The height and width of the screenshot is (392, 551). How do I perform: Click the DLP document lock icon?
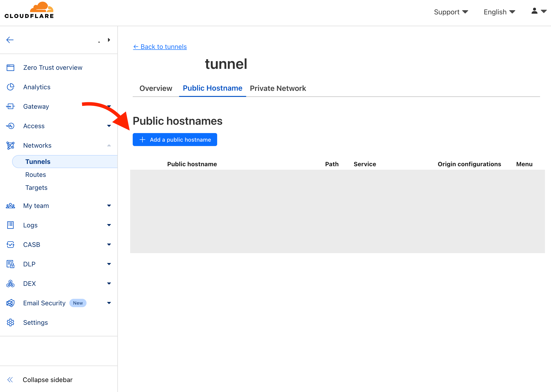pyautogui.click(x=10, y=264)
